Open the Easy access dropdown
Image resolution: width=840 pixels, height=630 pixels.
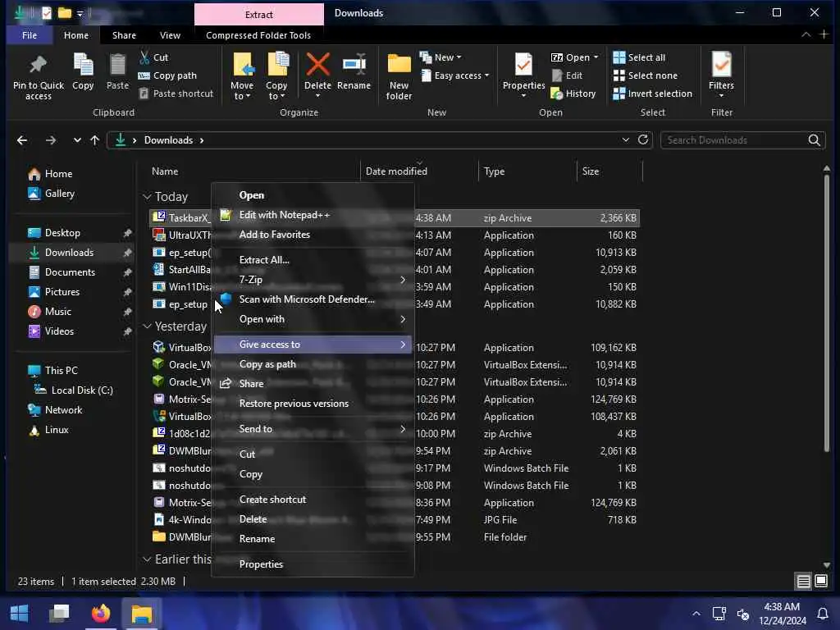(x=455, y=75)
